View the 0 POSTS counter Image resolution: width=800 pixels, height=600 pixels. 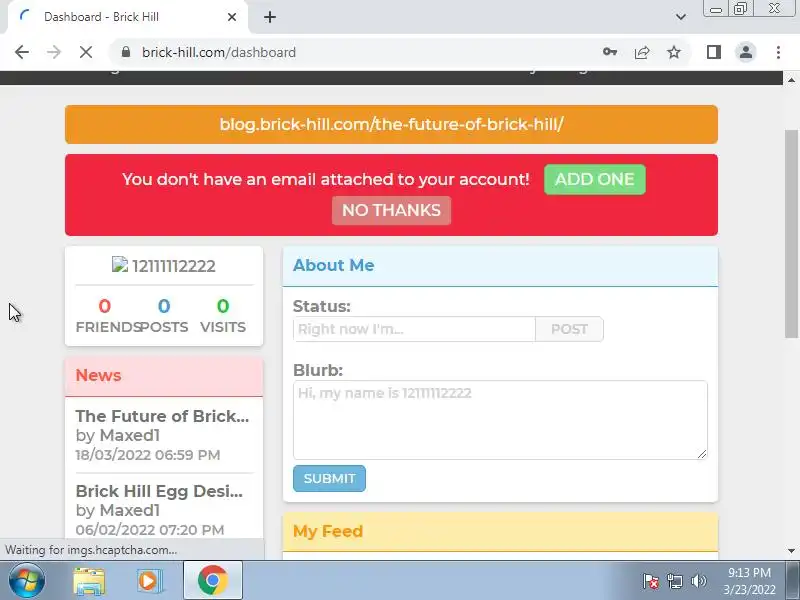pyautogui.click(x=164, y=316)
